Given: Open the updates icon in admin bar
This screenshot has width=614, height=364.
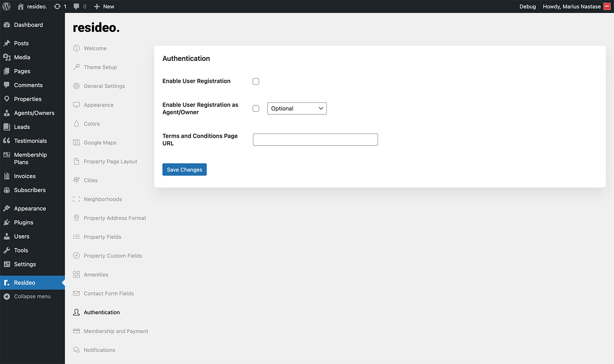Looking at the screenshot, I should click(57, 7).
